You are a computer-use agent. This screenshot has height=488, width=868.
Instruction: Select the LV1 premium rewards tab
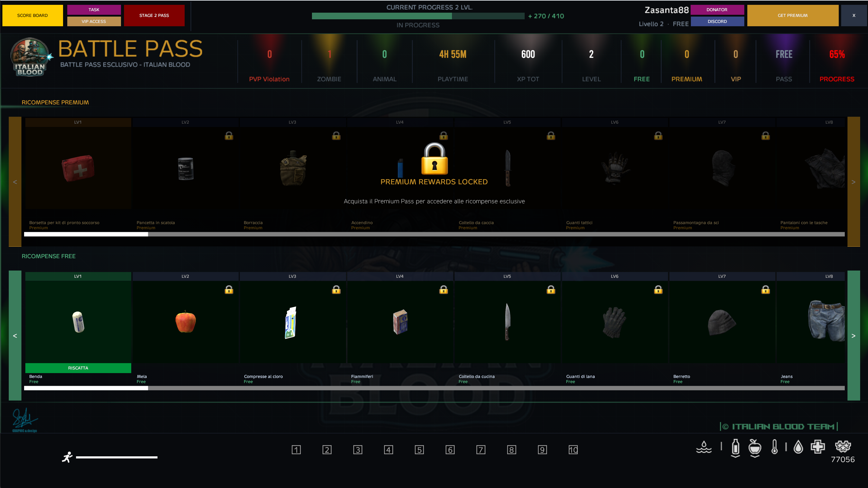click(78, 122)
